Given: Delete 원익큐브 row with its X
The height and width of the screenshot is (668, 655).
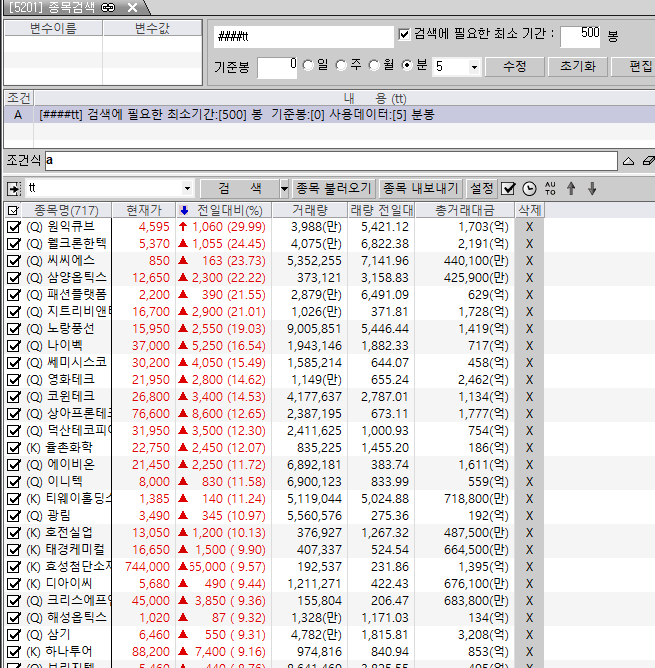Looking at the screenshot, I should coord(529,227).
